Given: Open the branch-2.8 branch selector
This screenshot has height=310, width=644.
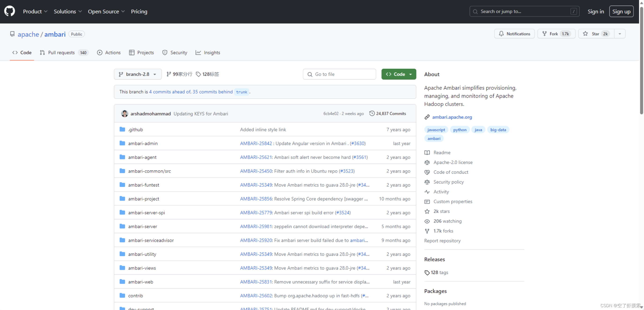Looking at the screenshot, I should 138,74.
